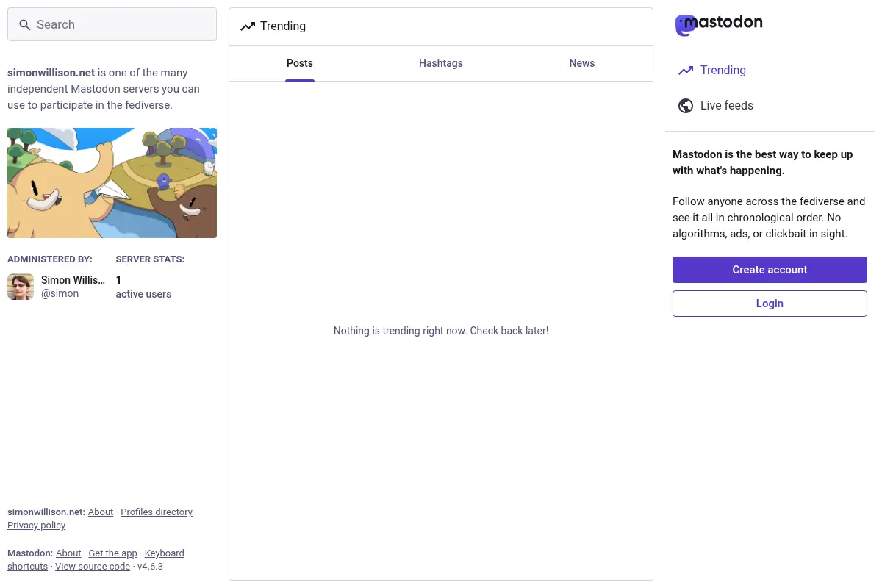Open the View source code link
The width and height of the screenshot is (882, 588).
[93, 567]
